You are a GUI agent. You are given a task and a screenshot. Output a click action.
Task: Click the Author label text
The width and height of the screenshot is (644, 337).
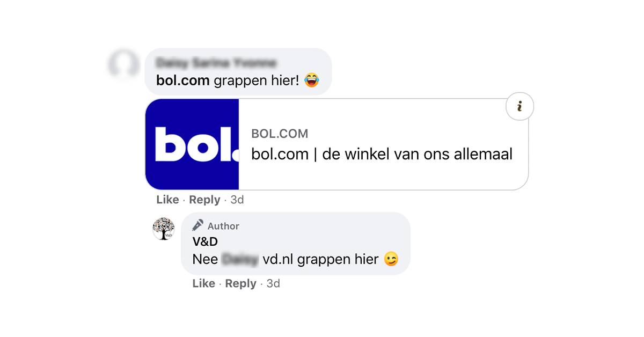[x=223, y=226]
